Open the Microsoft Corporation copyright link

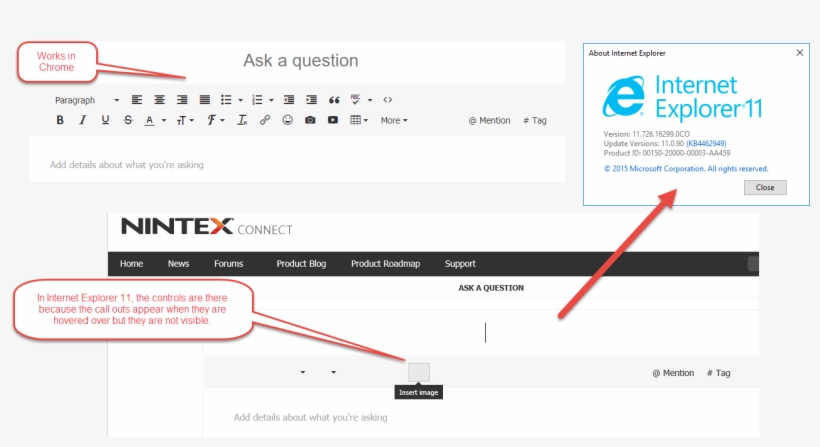686,168
